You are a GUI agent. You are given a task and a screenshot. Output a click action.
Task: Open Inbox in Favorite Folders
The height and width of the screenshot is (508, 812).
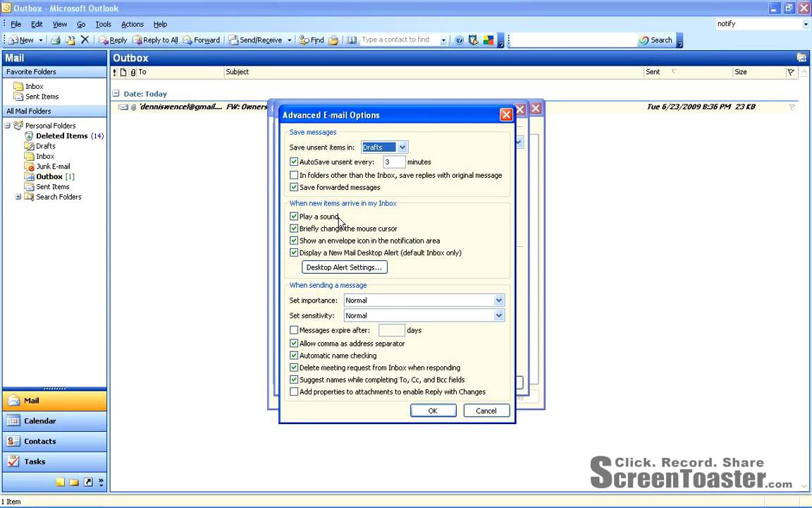click(x=28, y=87)
